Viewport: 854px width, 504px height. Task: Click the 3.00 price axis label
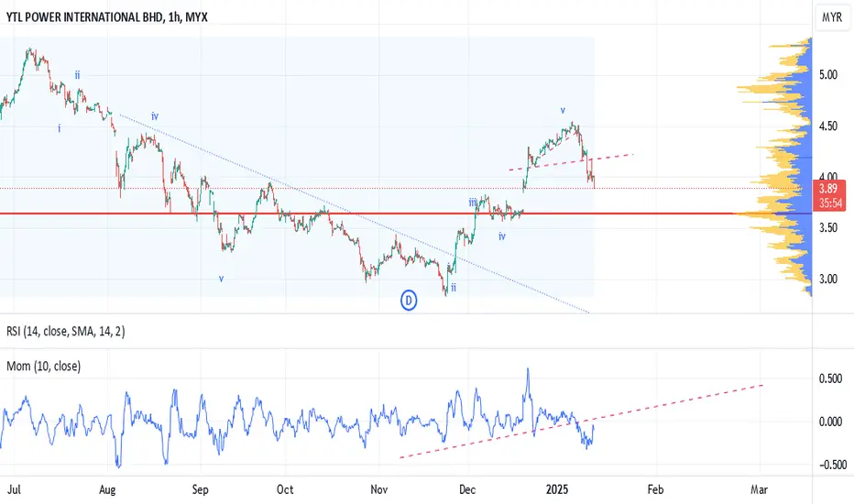pos(827,279)
